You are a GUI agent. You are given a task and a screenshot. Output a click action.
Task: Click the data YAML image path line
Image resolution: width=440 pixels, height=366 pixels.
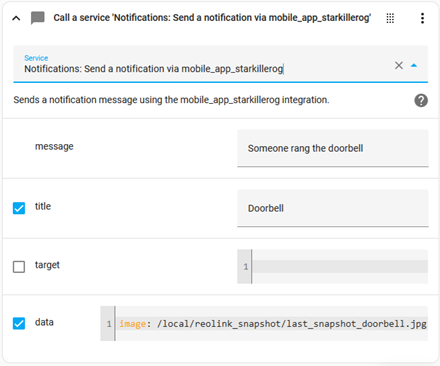[273, 324]
